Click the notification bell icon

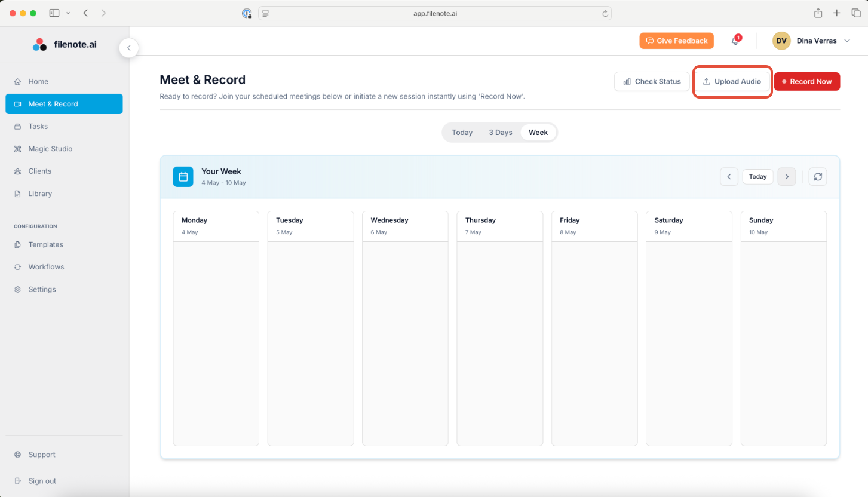pos(735,41)
